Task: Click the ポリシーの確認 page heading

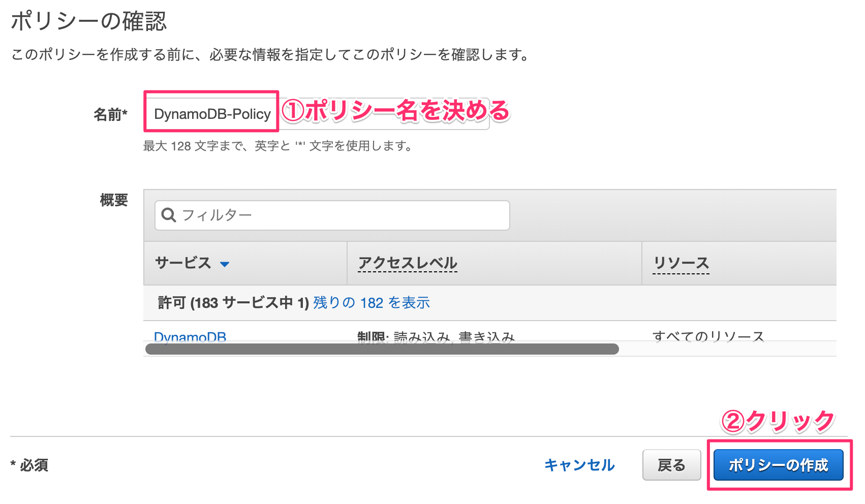Action: [x=89, y=21]
